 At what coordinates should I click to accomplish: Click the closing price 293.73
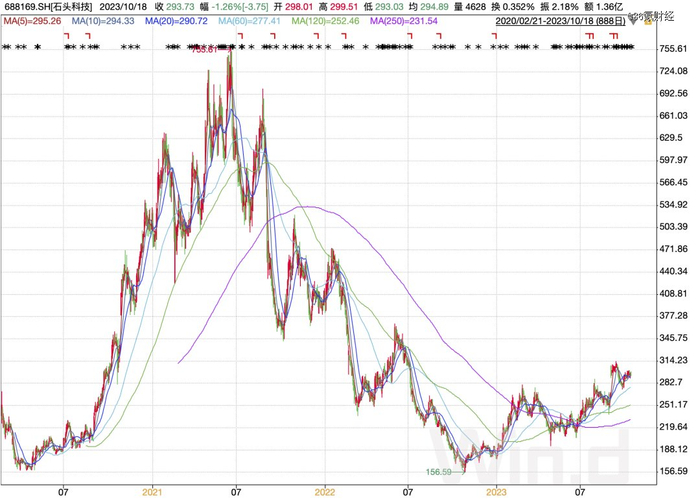[x=180, y=7]
